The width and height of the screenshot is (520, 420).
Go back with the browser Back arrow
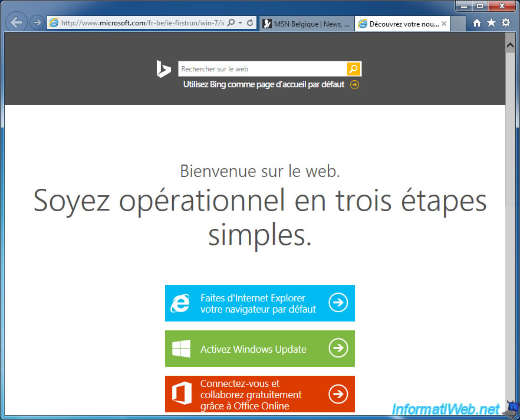point(17,22)
